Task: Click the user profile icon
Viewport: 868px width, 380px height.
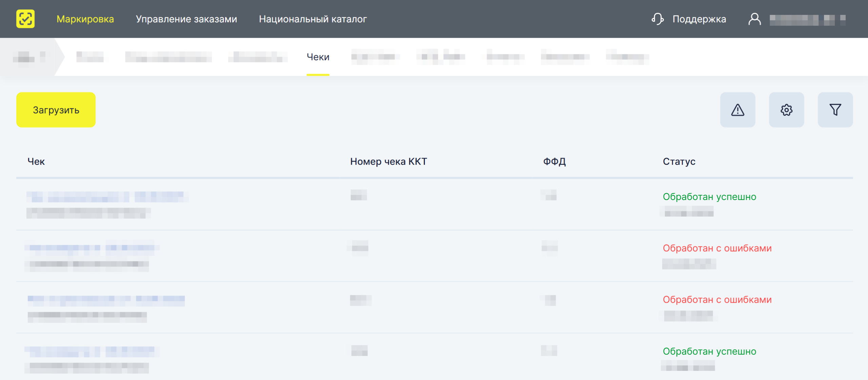Action: [x=754, y=19]
